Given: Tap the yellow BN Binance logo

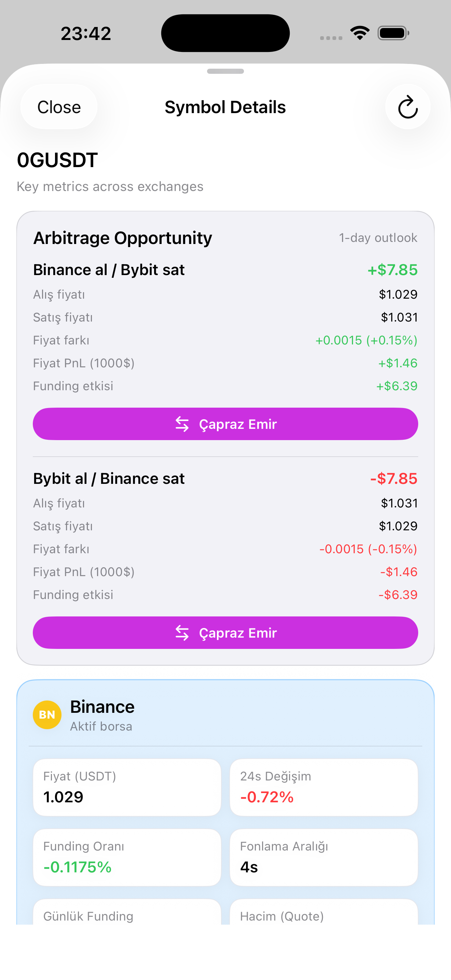Looking at the screenshot, I should coord(47,714).
